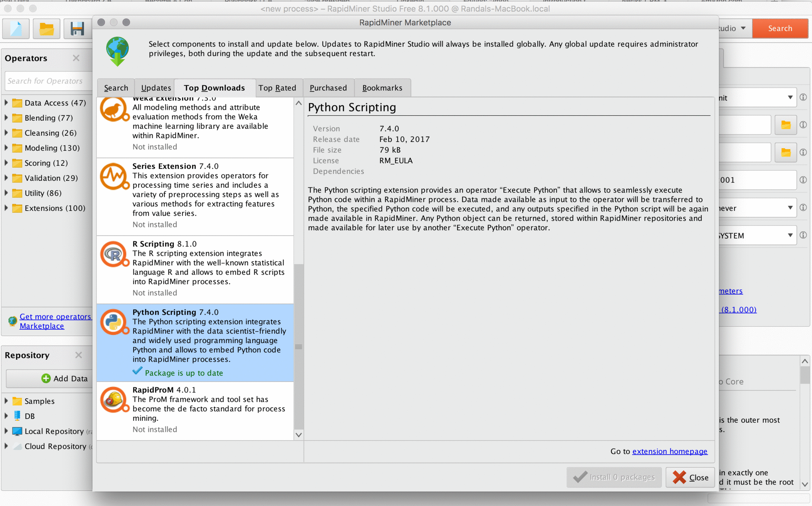812x506 pixels.
Task: Click the first info icon in parameters panel
Action: pyautogui.click(x=803, y=97)
